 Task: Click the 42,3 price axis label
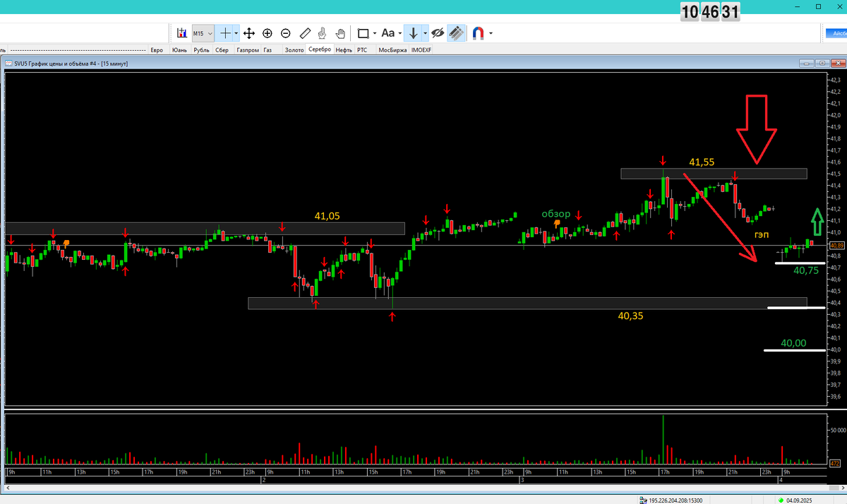pos(835,80)
